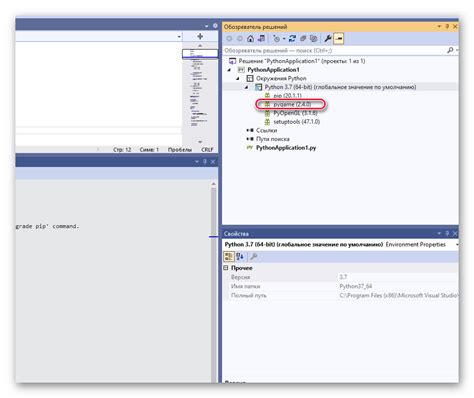Click the editor settings gear icon
The height and width of the screenshot is (398, 474).
click(x=215, y=26)
